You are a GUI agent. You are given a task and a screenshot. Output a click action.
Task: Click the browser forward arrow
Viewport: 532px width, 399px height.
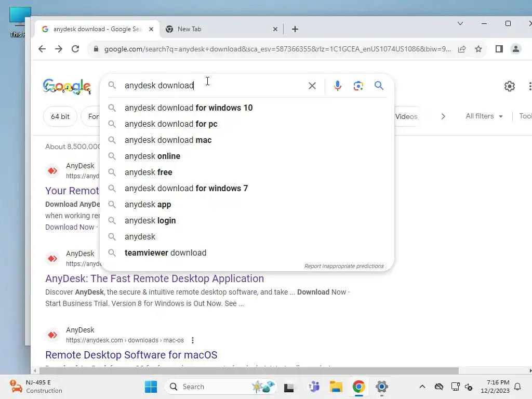click(59, 49)
